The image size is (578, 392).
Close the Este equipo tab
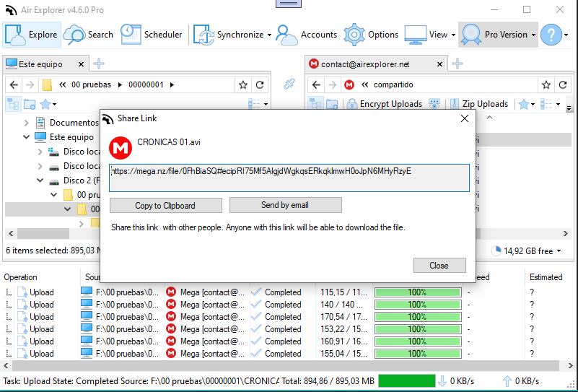coord(81,64)
